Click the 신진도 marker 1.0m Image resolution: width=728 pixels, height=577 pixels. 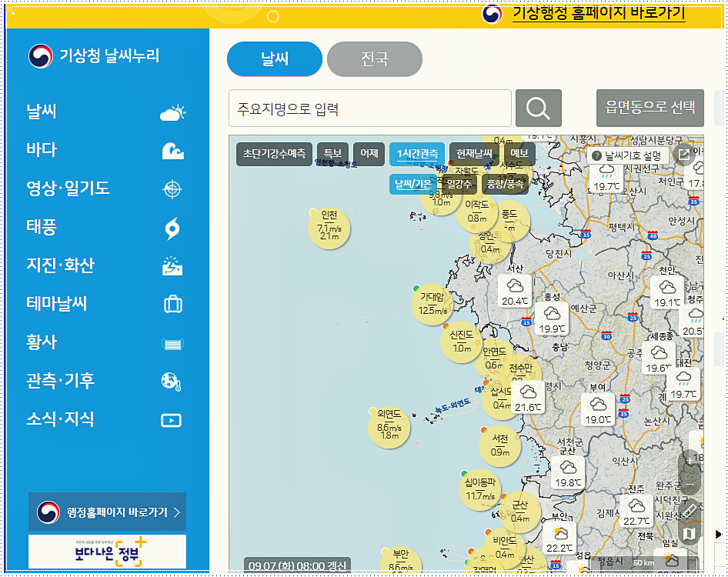tap(462, 342)
